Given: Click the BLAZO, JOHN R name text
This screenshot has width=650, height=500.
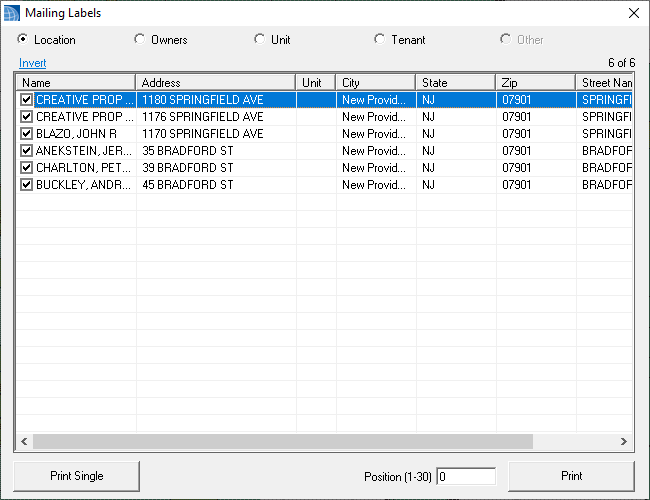Looking at the screenshot, I should pyautogui.click(x=76, y=133).
